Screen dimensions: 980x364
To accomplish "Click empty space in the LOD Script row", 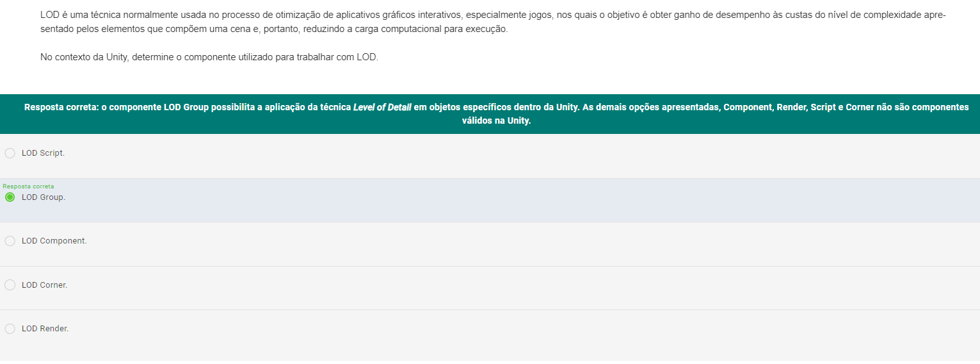I will coord(512,156).
